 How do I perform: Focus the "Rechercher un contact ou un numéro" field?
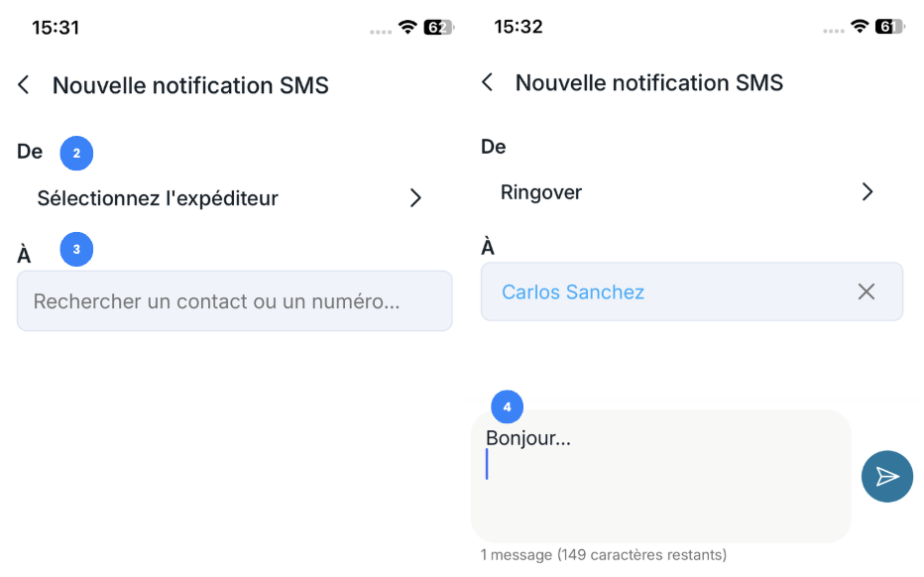pyautogui.click(x=234, y=301)
